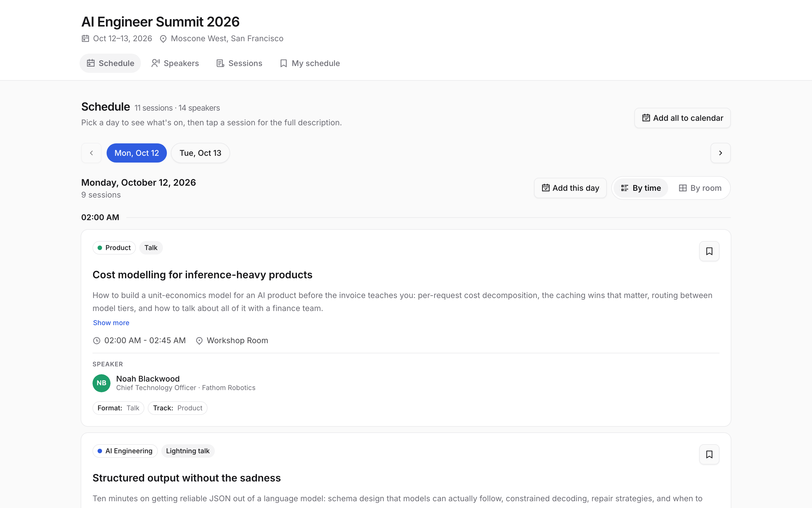Click Add all to calendar button
Image resolution: width=812 pixels, height=508 pixels.
tap(682, 118)
